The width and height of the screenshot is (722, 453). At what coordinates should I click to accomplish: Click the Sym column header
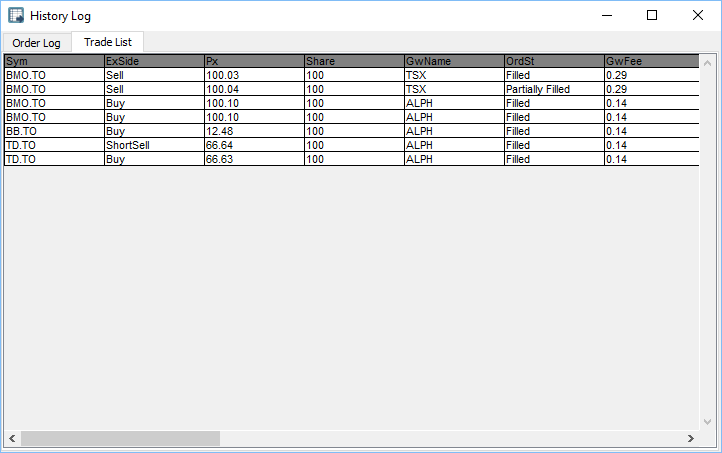(x=54, y=61)
